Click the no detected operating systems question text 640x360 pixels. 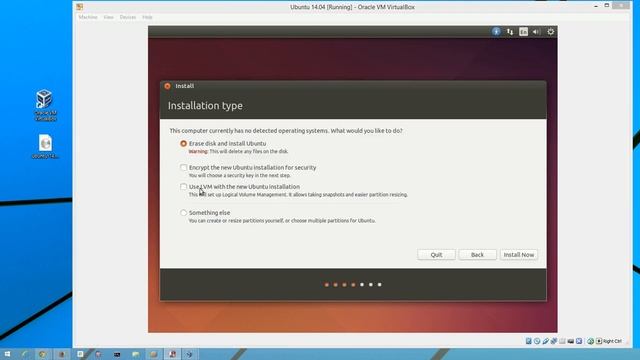[x=286, y=131]
